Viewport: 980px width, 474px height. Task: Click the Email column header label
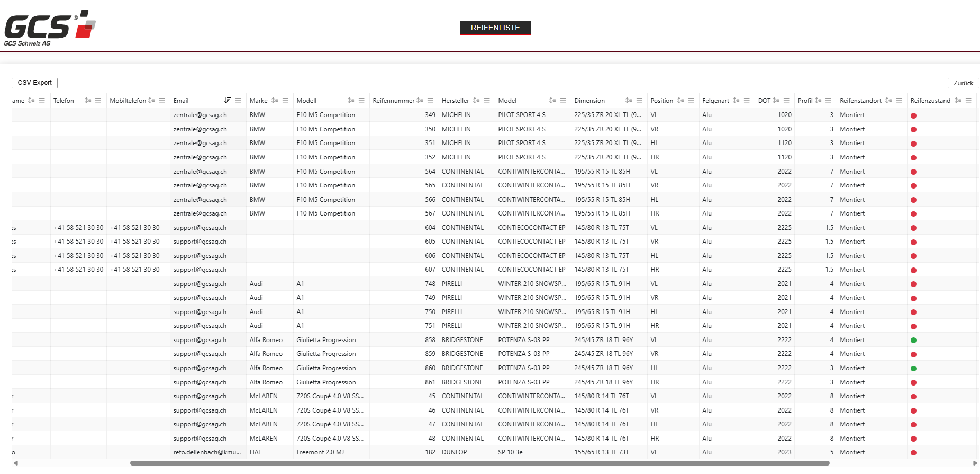click(181, 101)
